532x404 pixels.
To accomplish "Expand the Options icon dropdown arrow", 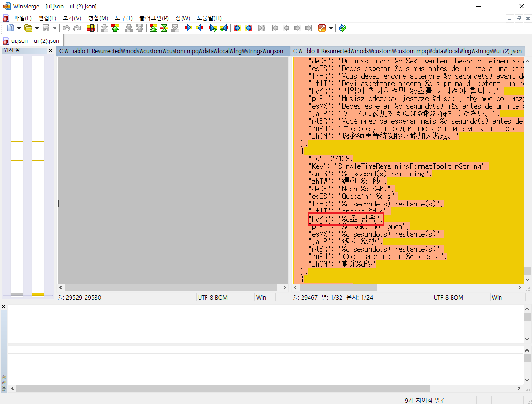I will pos(331,28).
